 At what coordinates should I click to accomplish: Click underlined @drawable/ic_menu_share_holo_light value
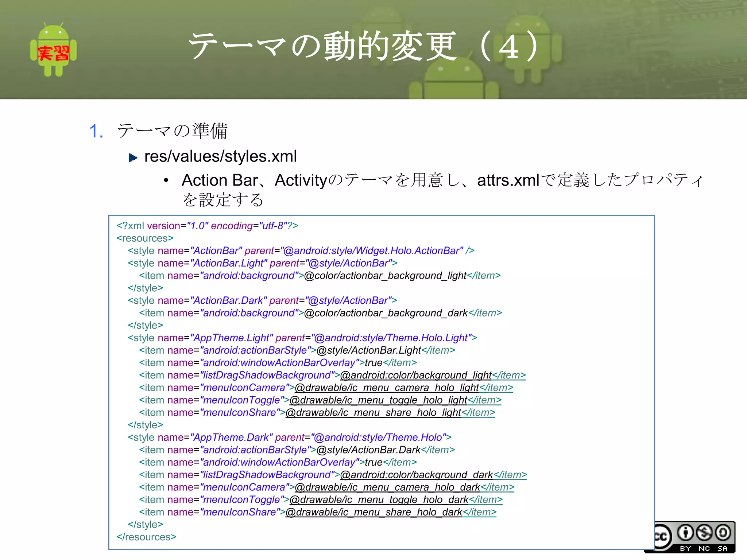(x=373, y=412)
